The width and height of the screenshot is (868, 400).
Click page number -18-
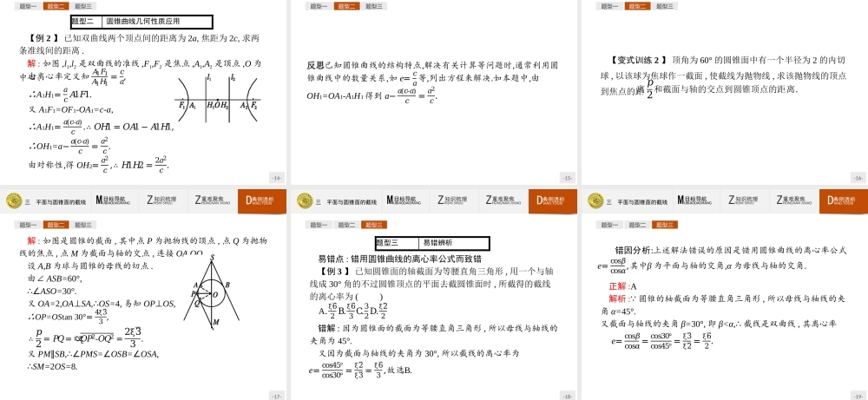pyautogui.click(x=568, y=397)
